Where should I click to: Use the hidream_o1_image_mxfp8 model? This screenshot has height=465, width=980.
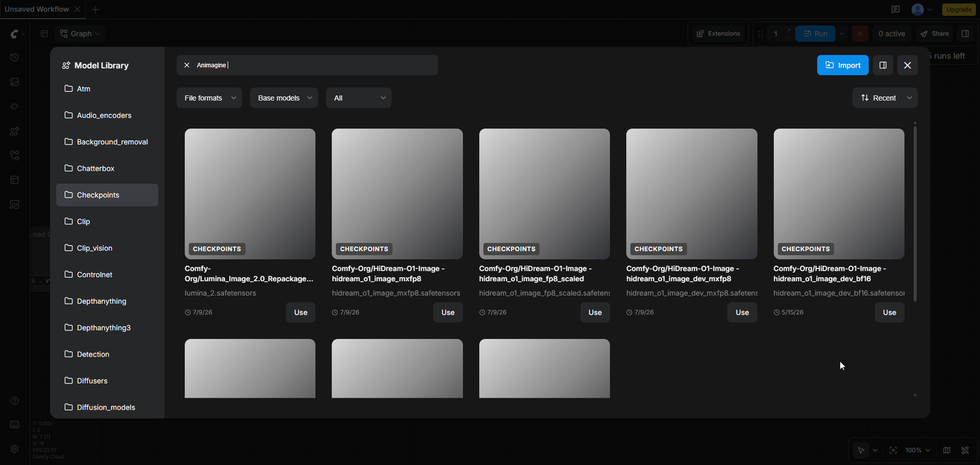pyautogui.click(x=448, y=312)
